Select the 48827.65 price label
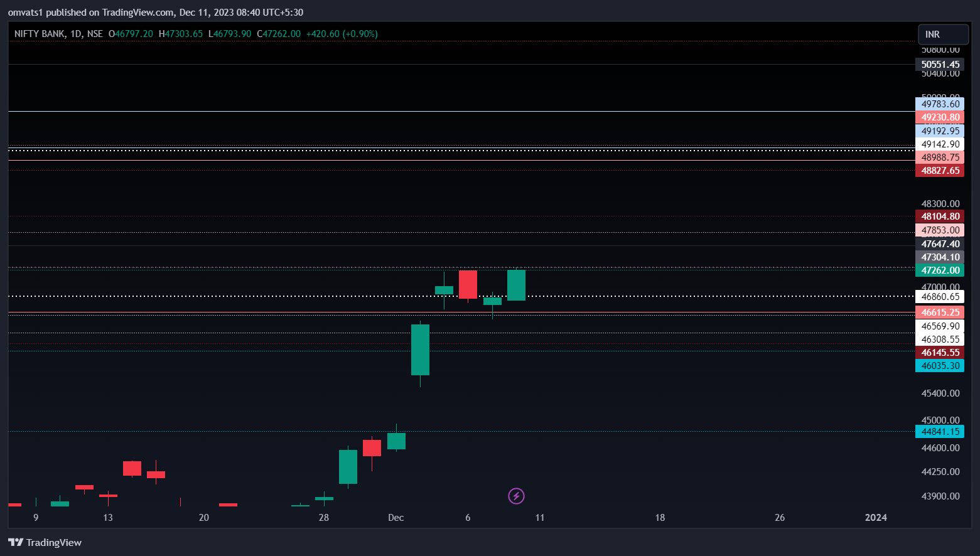 [x=940, y=171]
